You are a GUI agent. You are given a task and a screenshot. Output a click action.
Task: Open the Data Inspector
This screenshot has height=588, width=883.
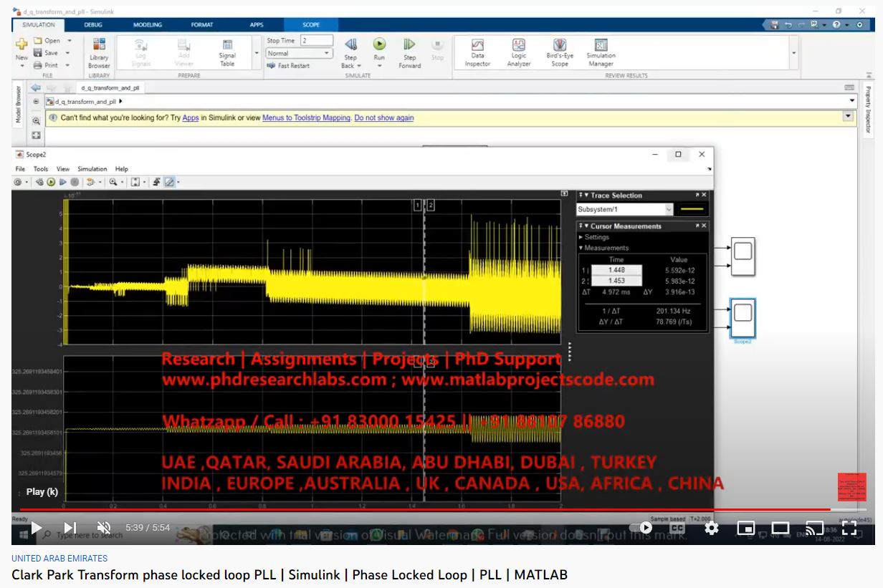(477, 52)
